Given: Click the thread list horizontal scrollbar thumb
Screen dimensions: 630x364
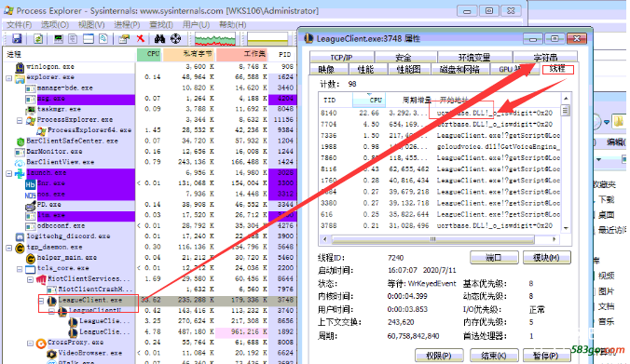Looking at the screenshot, I should (x=433, y=239).
